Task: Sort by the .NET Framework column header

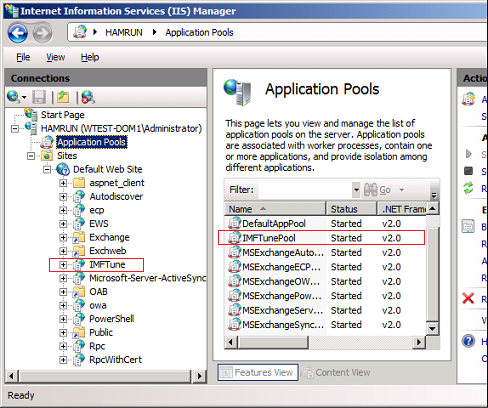Action: click(x=402, y=209)
